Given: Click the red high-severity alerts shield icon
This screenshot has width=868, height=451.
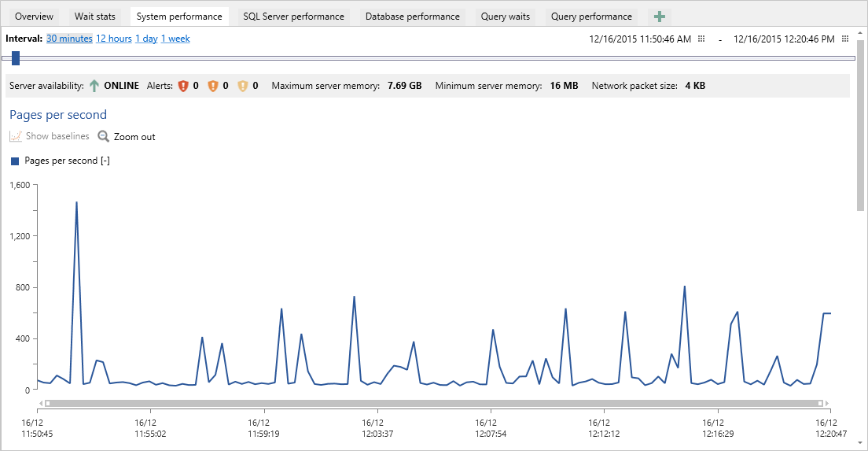Looking at the screenshot, I should [x=183, y=86].
